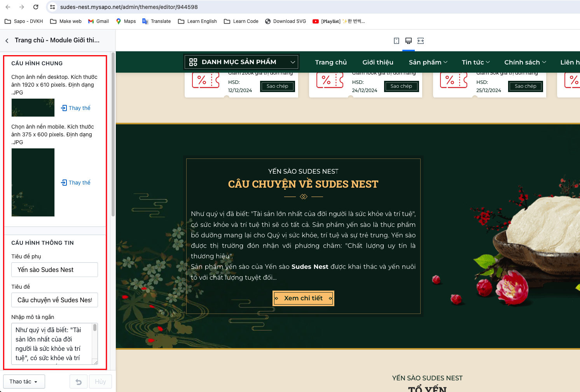Click the Tiêu đề phụ input field
Image resolution: width=580 pixels, height=392 pixels.
tap(54, 270)
